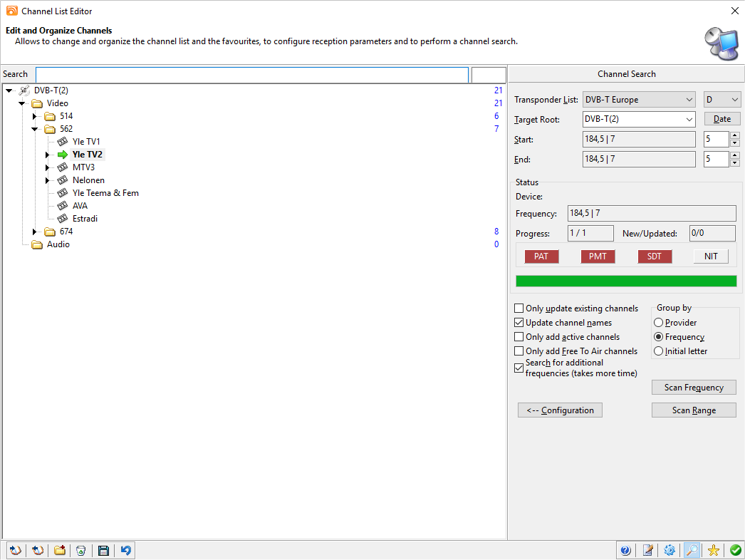The image size is (745, 560).
Task: Click the channel Search text field
Action: pyautogui.click(x=252, y=75)
